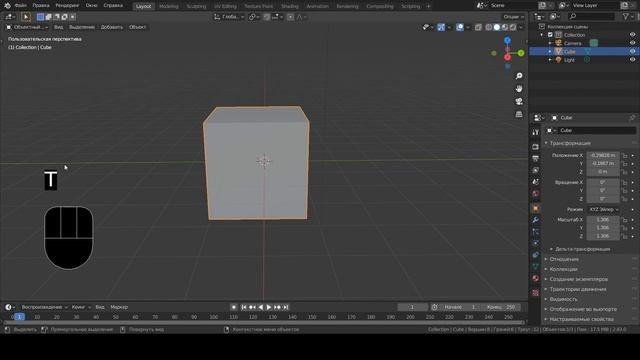Screen dimensions: 640x360
Task: Click the Scale X value field
Action: tap(603, 220)
